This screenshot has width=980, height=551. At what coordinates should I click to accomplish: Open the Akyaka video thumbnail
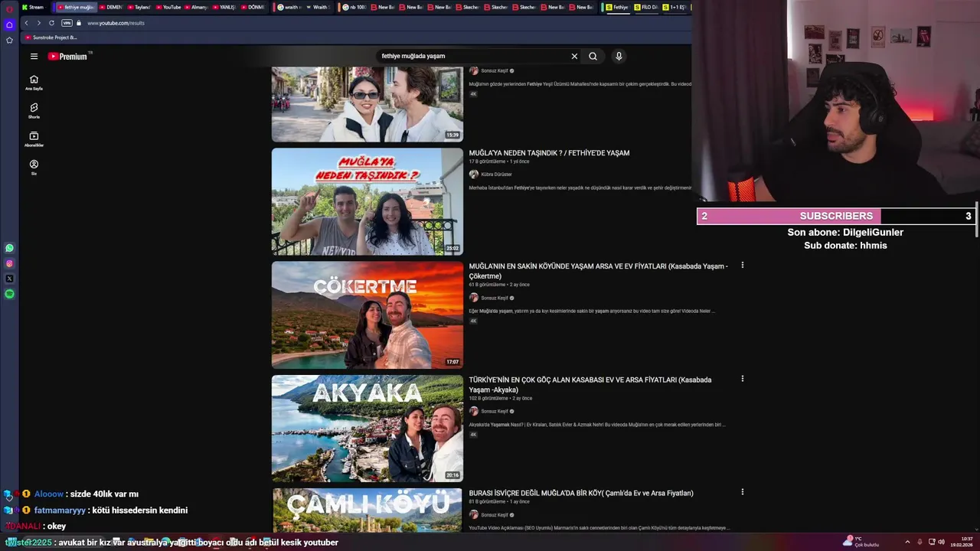point(367,428)
